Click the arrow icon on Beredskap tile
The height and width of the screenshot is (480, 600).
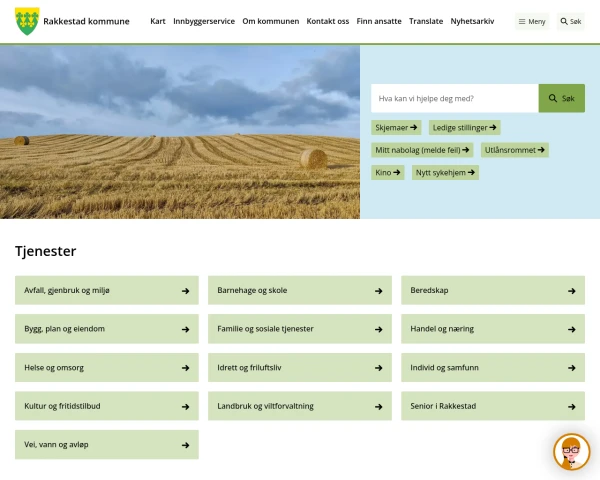coord(571,291)
